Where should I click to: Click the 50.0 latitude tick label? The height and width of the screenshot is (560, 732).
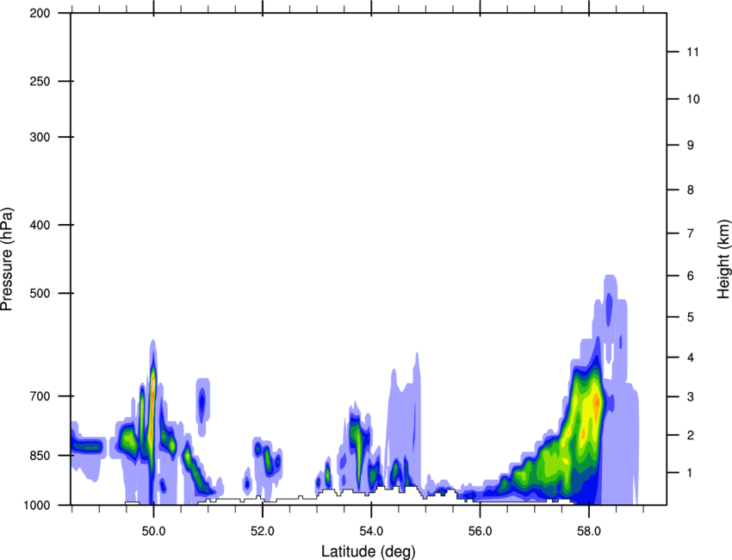(x=153, y=531)
